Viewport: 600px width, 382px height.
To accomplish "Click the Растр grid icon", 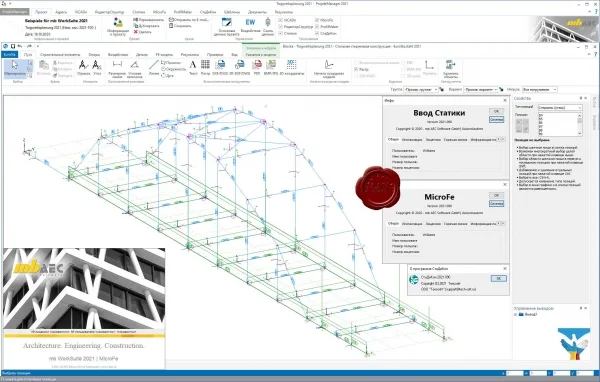I will (205, 64).
